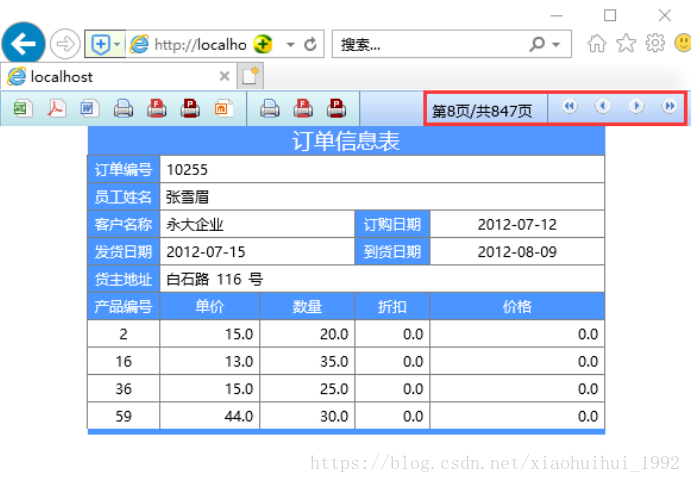Click the search magnifier icon

click(537, 44)
